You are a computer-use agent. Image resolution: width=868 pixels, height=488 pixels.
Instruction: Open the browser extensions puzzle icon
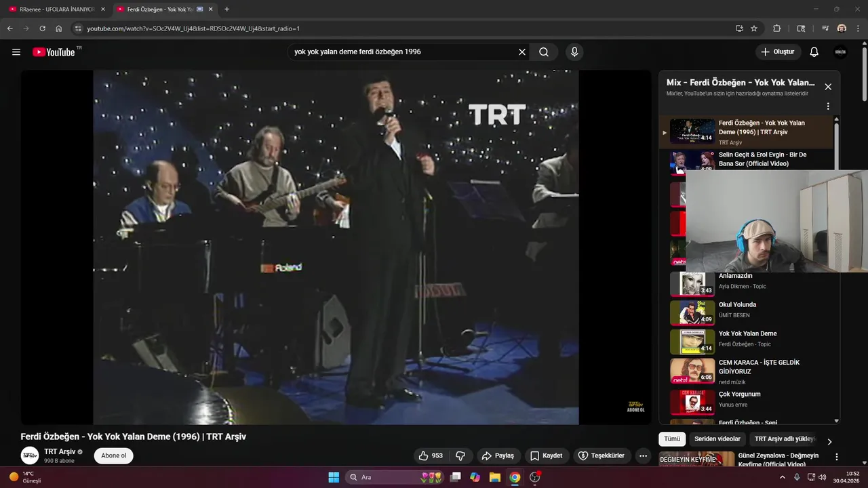coord(777,28)
